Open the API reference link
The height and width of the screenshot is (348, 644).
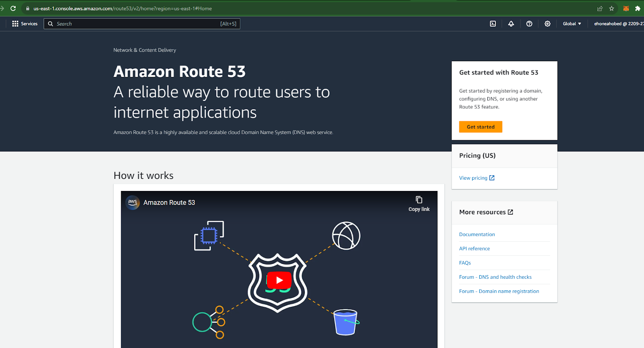tap(475, 249)
